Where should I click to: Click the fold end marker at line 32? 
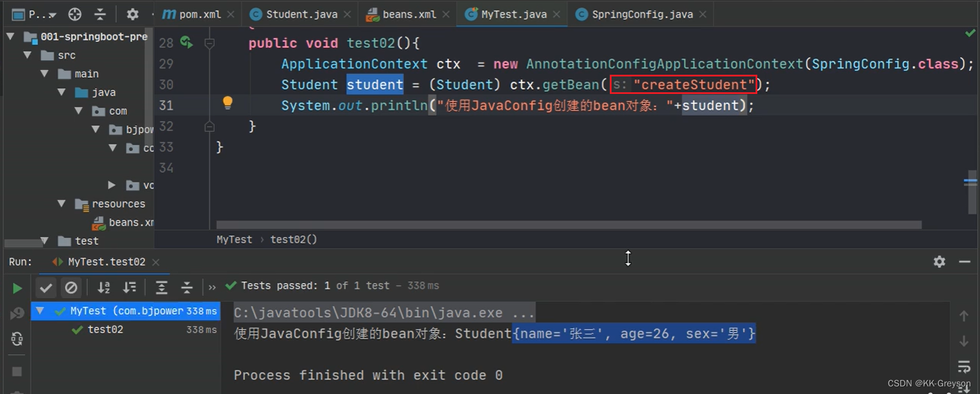[x=209, y=126]
